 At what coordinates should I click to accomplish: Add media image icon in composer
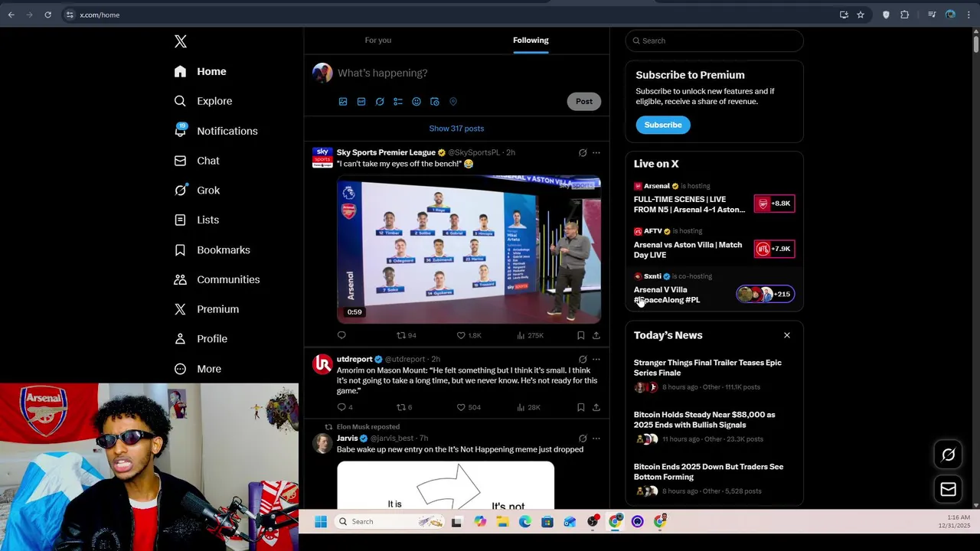tap(343, 102)
